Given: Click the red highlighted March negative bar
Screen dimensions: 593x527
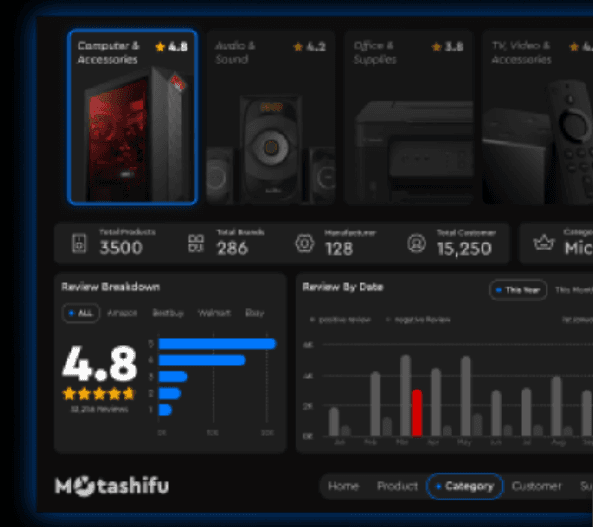Looking at the screenshot, I should [x=417, y=413].
